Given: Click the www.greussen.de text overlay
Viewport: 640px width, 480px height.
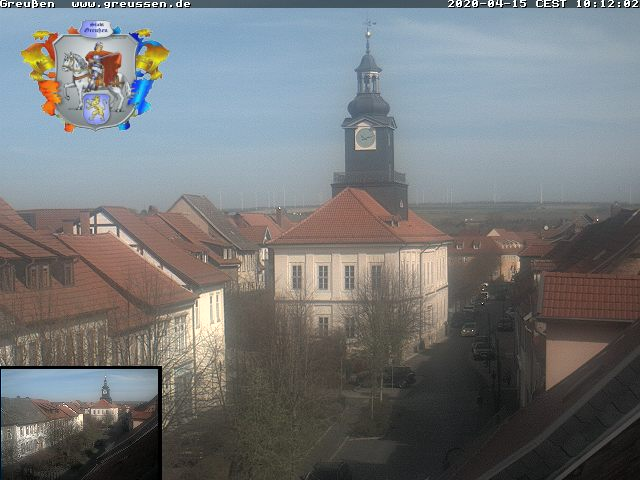Looking at the screenshot, I should pyautogui.click(x=131, y=4).
